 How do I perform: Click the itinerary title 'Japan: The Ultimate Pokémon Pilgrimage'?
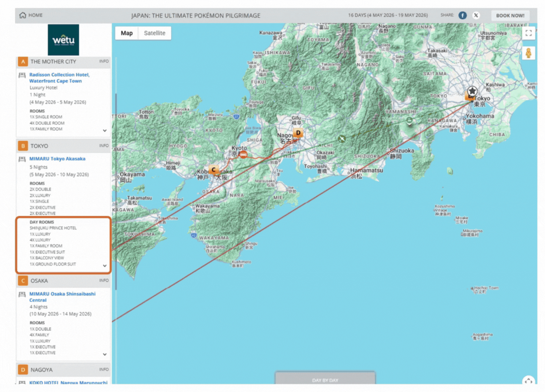pyautogui.click(x=196, y=16)
